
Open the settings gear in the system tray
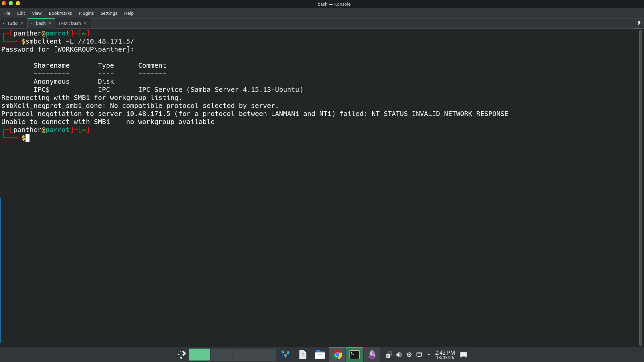pyautogui.click(x=409, y=354)
